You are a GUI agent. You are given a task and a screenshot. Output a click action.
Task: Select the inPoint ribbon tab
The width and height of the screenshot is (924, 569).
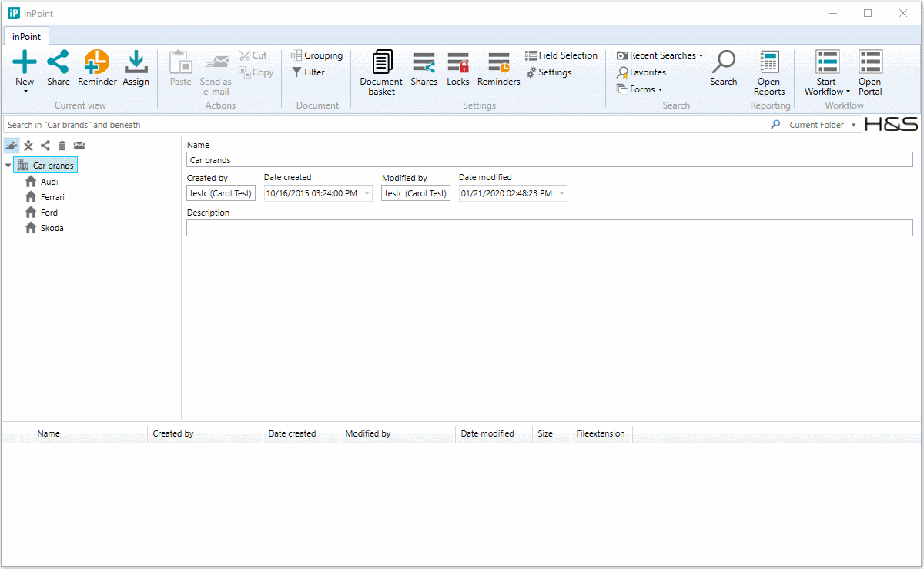[27, 37]
